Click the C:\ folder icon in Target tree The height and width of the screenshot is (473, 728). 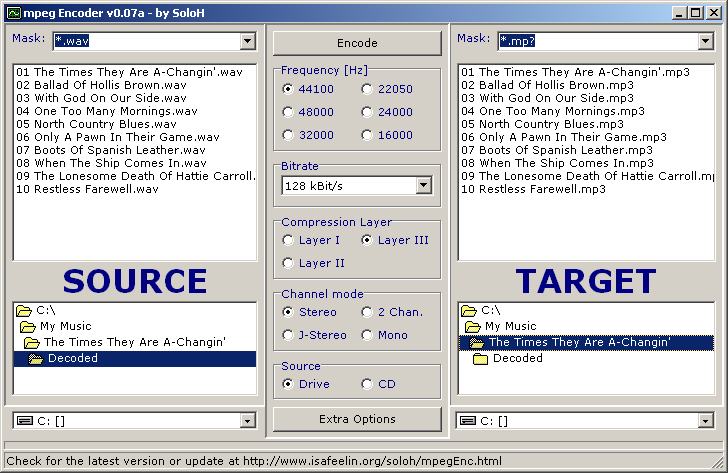pyautogui.click(x=468, y=311)
